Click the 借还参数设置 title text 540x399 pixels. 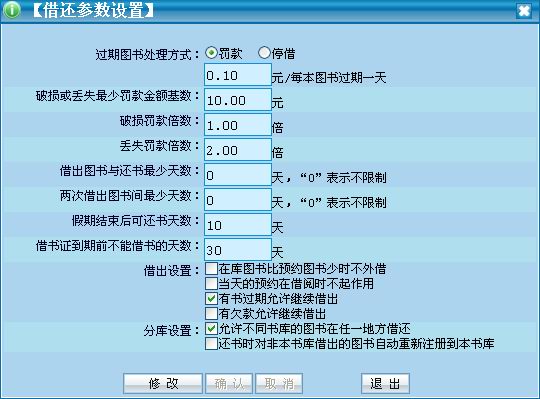coord(93,10)
